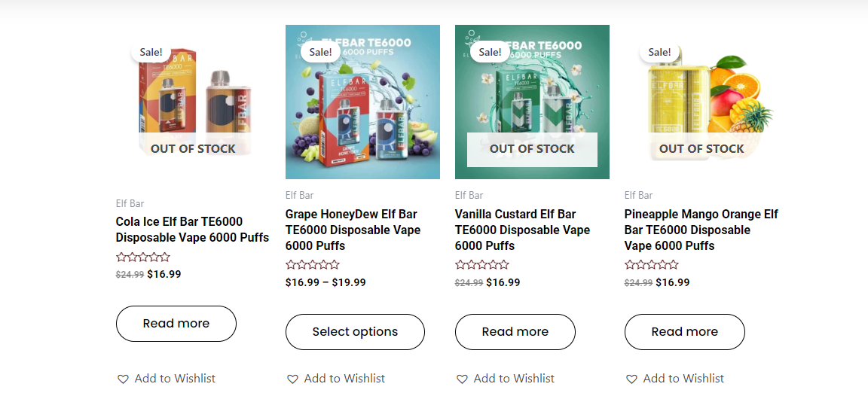
Task: Click the star rating of Pineapple Mango Orange
Action: coord(651,265)
